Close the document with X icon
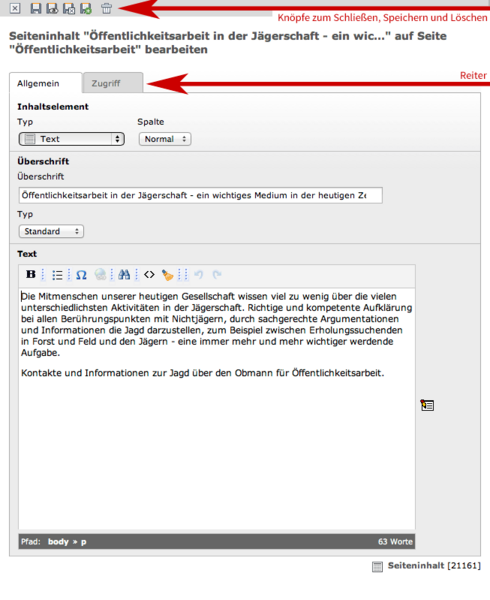490x600 pixels. (x=15, y=8)
